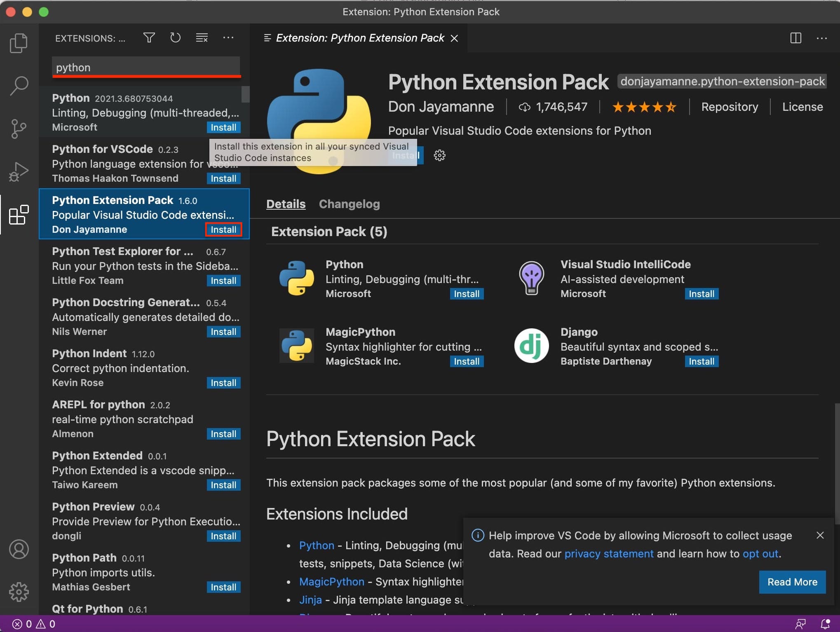This screenshot has width=840, height=632.
Task: Click the Don Jayamanne publisher name
Action: 441,107
